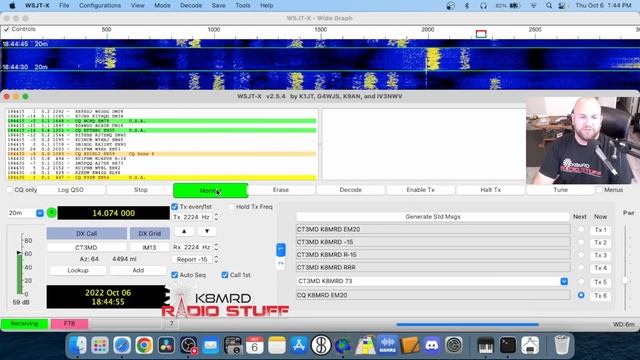This screenshot has width=640, height=360.
Task: Click the audio level meter bar
Action: [19, 273]
